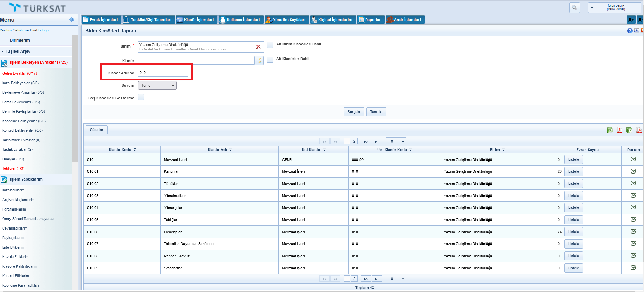Screen dimensions: 644x292
Task: Enable Alt Birim Klasörleri Dahil checkbox
Action: pos(270,45)
